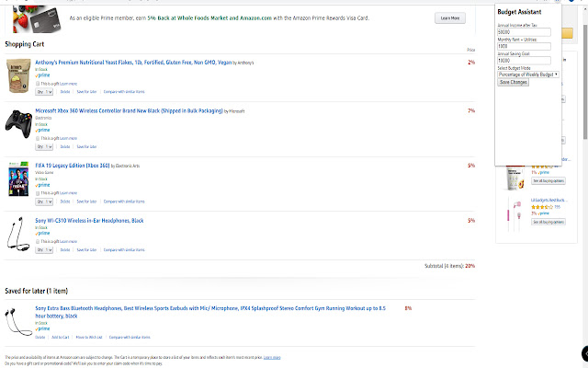Click the FIFA 19 game cover thumbnail
The height and width of the screenshot is (368, 588).
click(18, 179)
